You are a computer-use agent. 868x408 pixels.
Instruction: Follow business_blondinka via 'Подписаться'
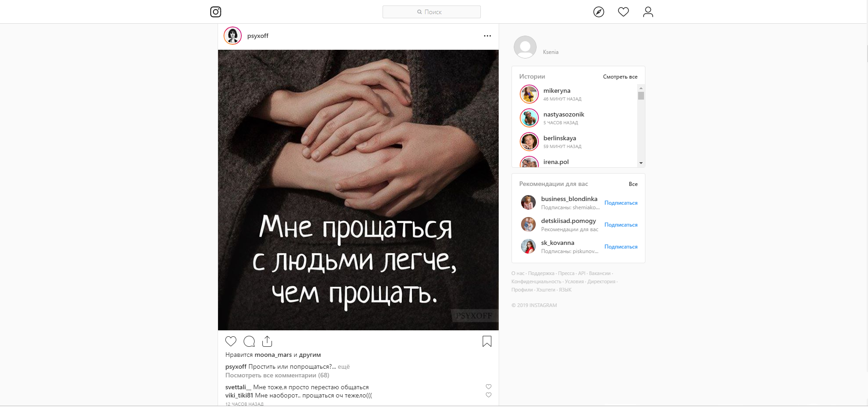coord(621,203)
